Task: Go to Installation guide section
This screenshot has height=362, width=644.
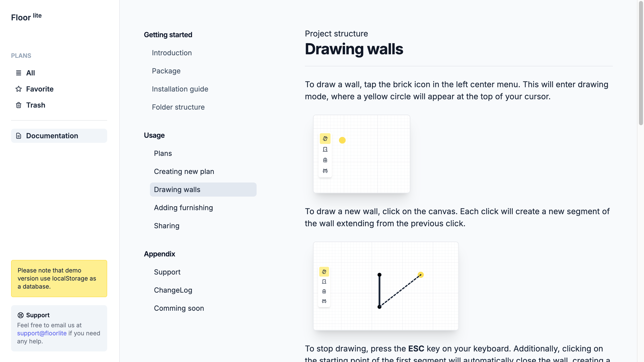Action: point(180,89)
